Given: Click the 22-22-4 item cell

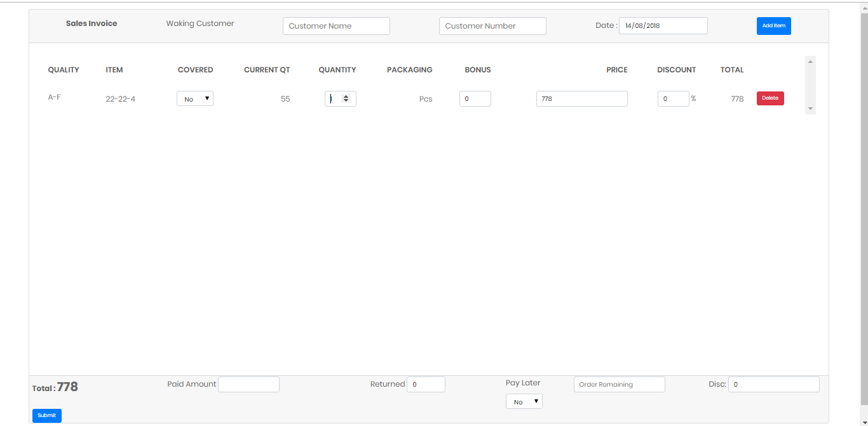Looking at the screenshot, I should tap(121, 99).
